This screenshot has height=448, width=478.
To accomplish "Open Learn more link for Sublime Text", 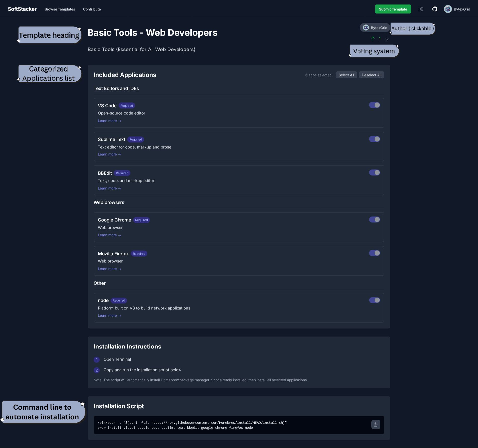I will [x=110, y=154].
